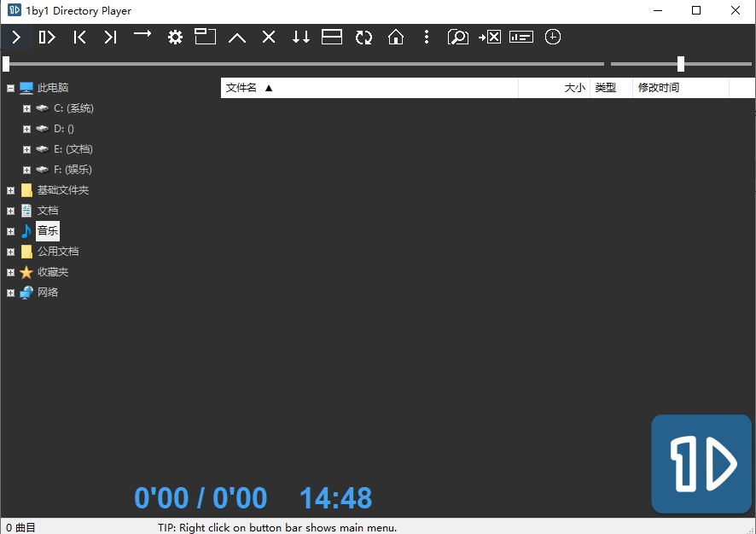756x534 pixels.
Task: Select the 音乐 folder in tree
Action: (x=48, y=231)
